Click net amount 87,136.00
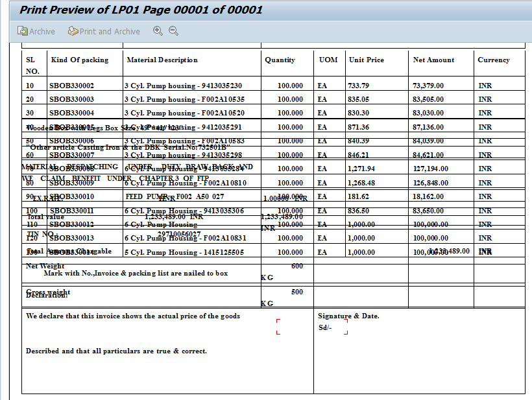 coord(428,127)
